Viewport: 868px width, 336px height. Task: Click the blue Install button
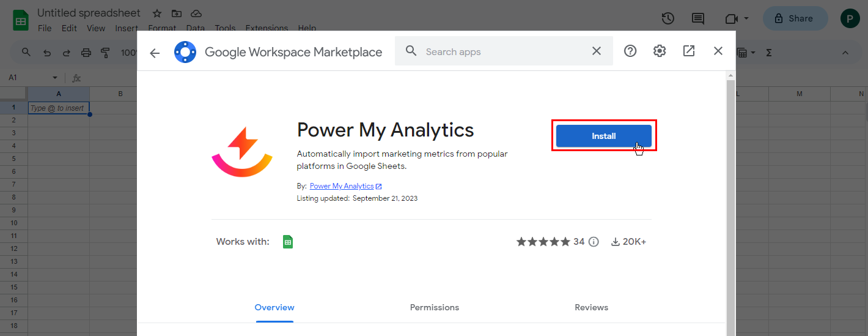[603, 136]
